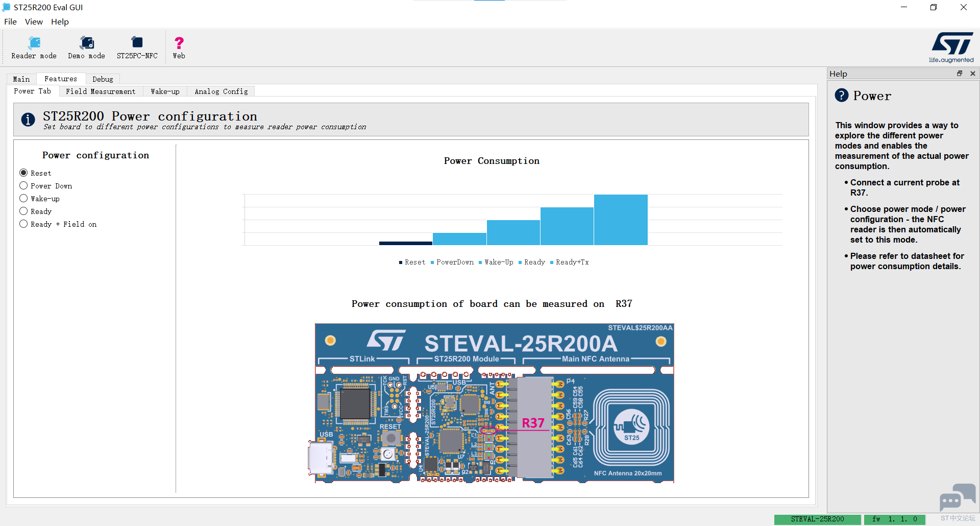Click the firmware version status field
980x526 pixels.
click(894, 519)
